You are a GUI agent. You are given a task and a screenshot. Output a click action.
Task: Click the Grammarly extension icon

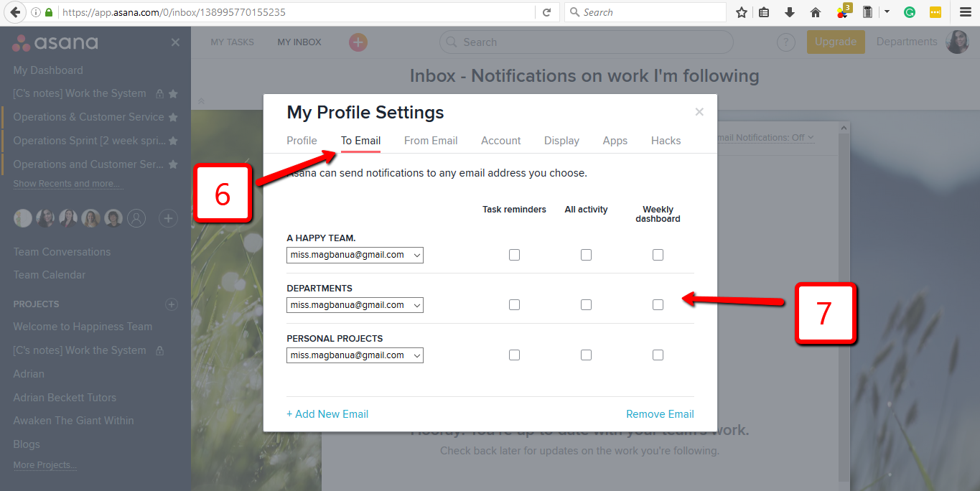click(909, 12)
